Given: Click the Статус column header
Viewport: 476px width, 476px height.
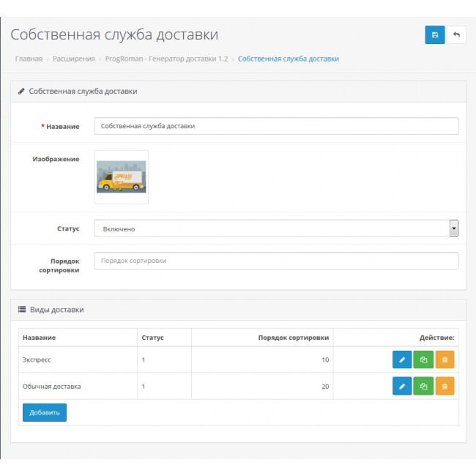Looking at the screenshot, I should coord(152,338).
